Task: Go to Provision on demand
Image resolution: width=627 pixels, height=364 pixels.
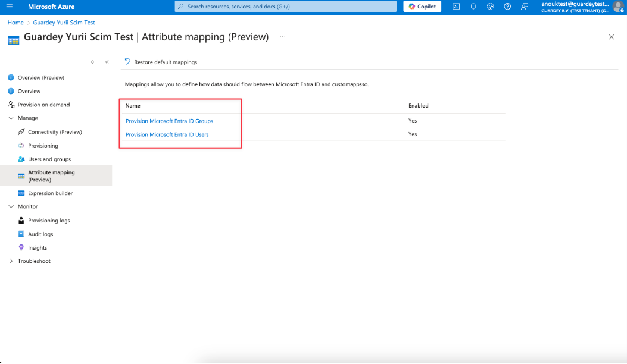Action: pos(43,105)
